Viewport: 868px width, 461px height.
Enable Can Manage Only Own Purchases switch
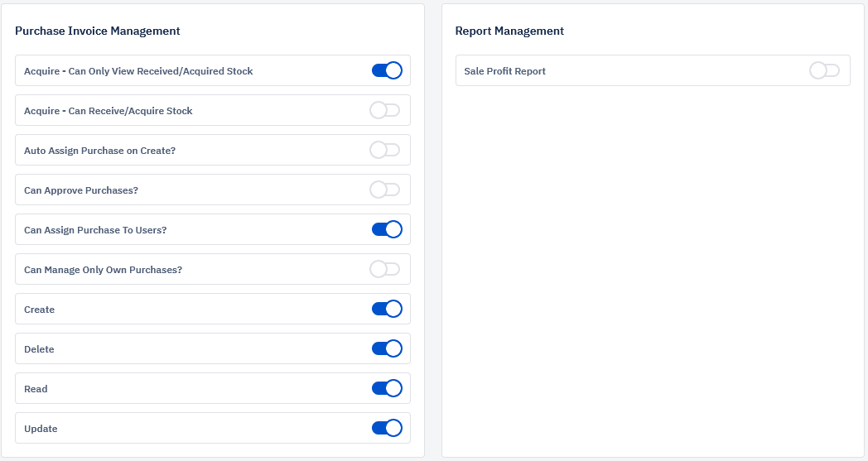385,269
